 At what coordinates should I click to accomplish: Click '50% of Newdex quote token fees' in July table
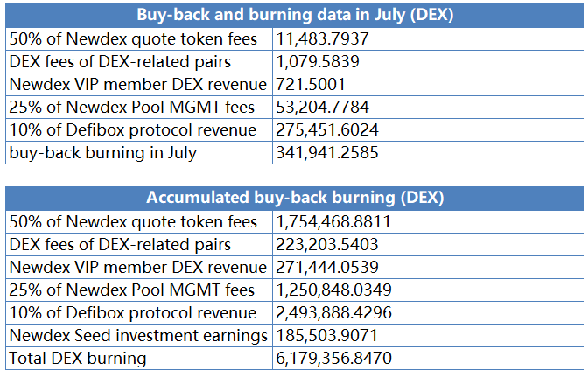tap(133, 39)
